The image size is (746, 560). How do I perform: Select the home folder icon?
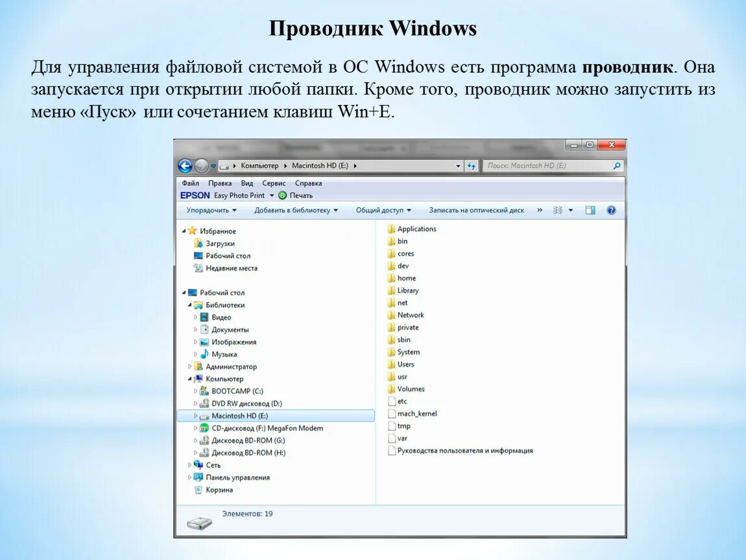pyautogui.click(x=391, y=278)
